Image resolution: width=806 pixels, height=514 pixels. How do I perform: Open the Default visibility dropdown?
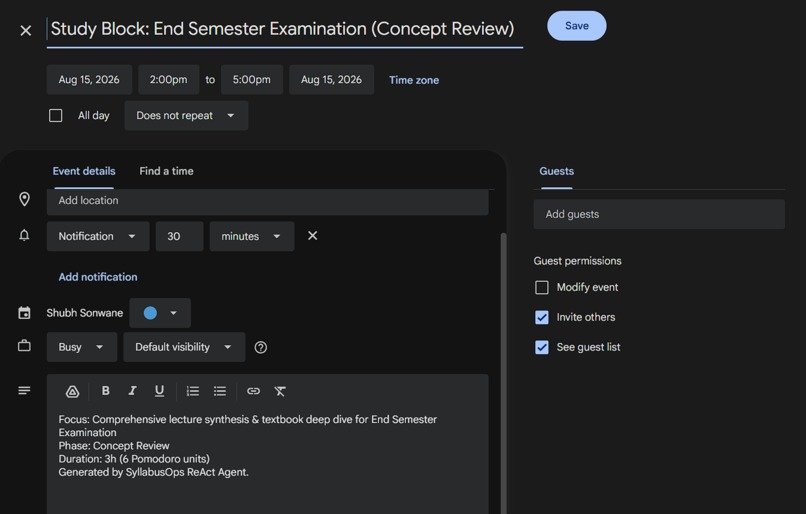point(184,347)
